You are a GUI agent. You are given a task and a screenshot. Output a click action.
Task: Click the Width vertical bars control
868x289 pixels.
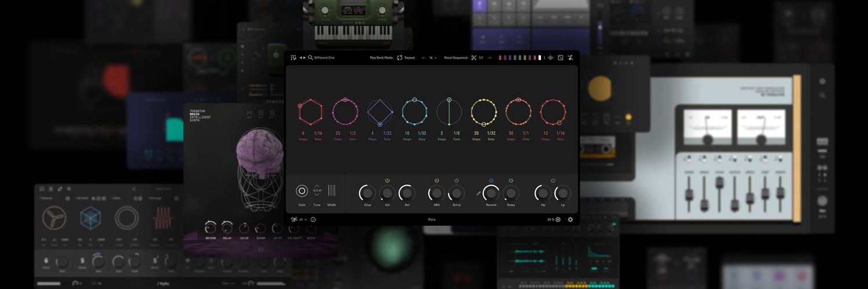pyautogui.click(x=332, y=191)
